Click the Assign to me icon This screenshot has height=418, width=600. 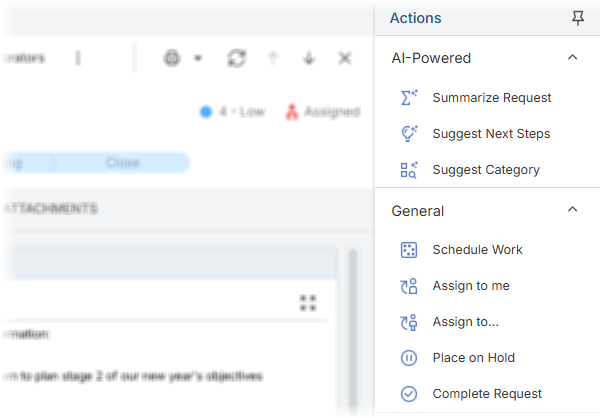point(408,286)
